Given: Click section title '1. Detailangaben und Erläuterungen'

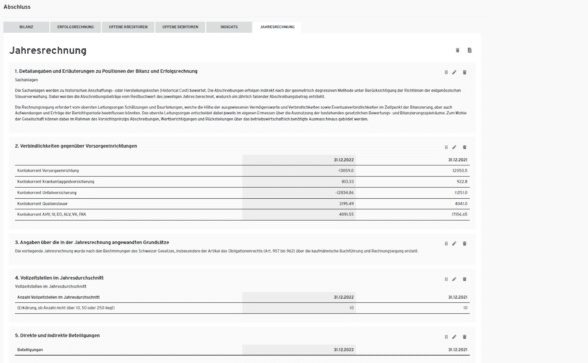Looking at the screenshot, I should pos(106,71).
